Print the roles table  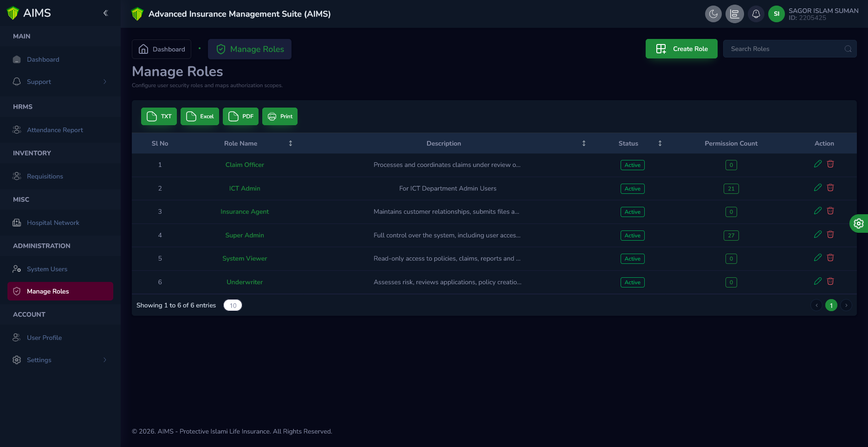(280, 116)
